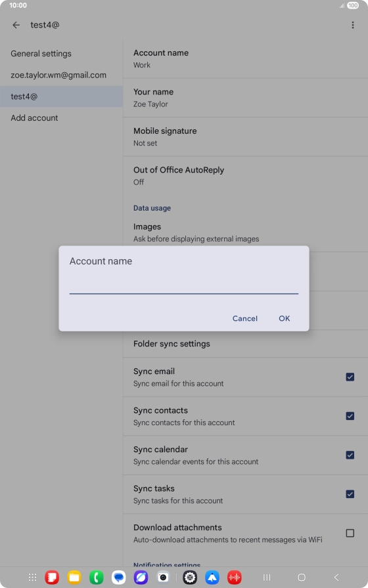The height and width of the screenshot is (588, 368).
Task: Cancel the Account name dialog
Action: 245,318
